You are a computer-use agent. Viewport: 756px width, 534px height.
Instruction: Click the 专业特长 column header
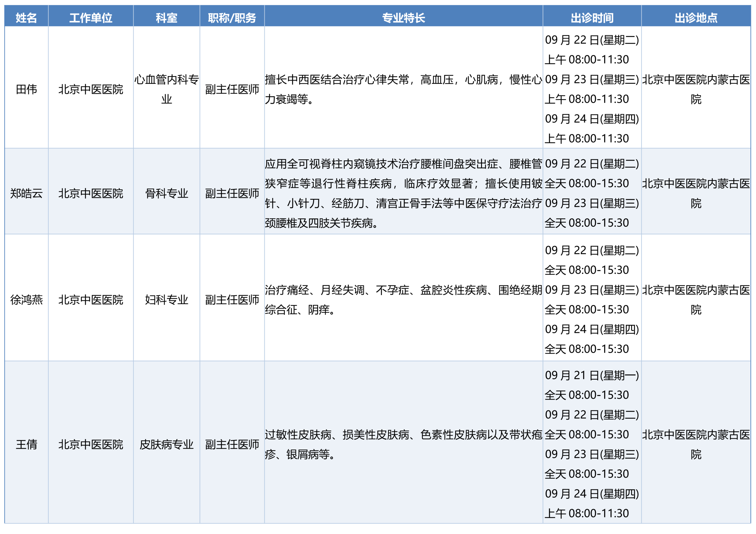coord(404,18)
